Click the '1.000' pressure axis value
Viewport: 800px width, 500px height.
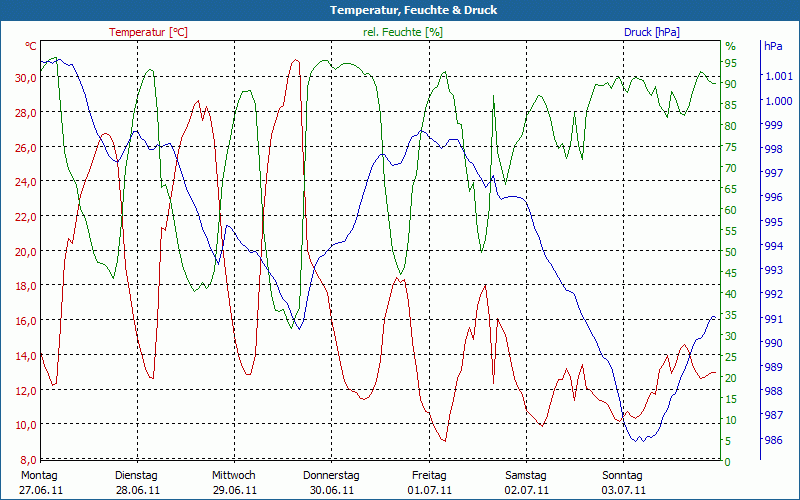pyautogui.click(x=779, y=101)
